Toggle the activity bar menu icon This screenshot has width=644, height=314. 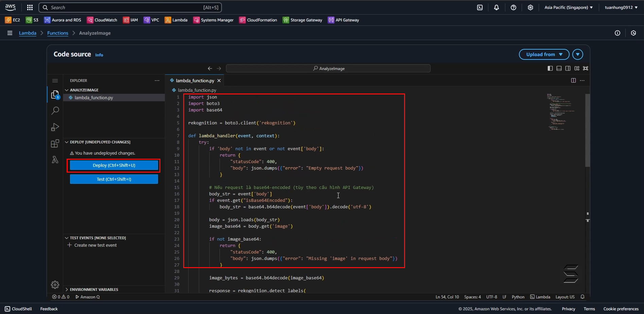point(55,81)
